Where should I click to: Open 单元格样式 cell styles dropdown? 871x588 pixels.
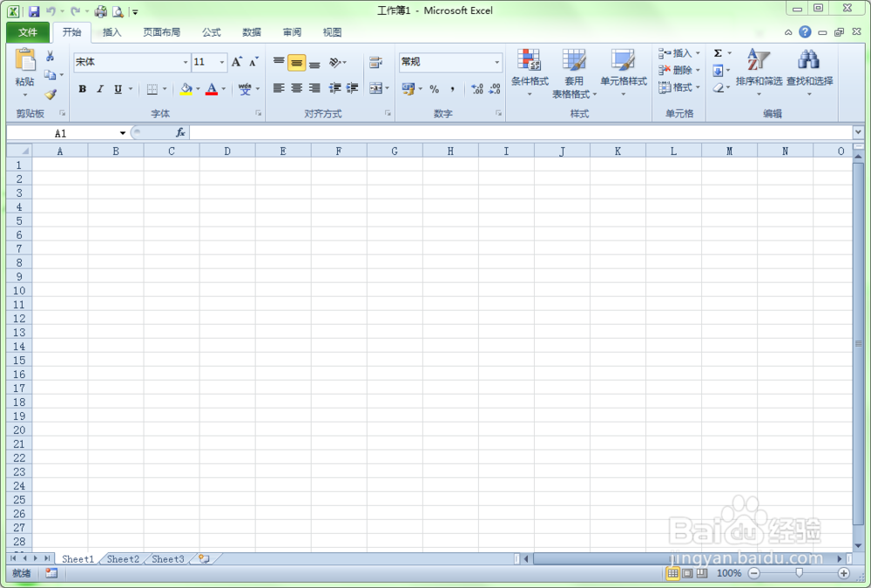(x=624, y=72)
